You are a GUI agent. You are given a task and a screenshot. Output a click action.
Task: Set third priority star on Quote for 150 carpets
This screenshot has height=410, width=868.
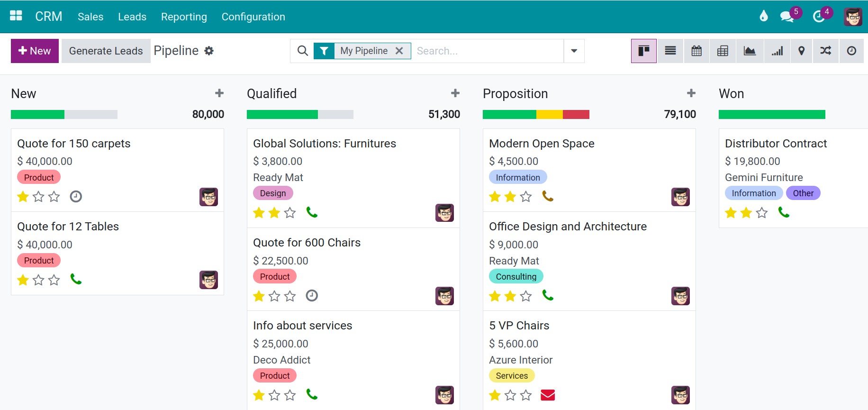54,197
